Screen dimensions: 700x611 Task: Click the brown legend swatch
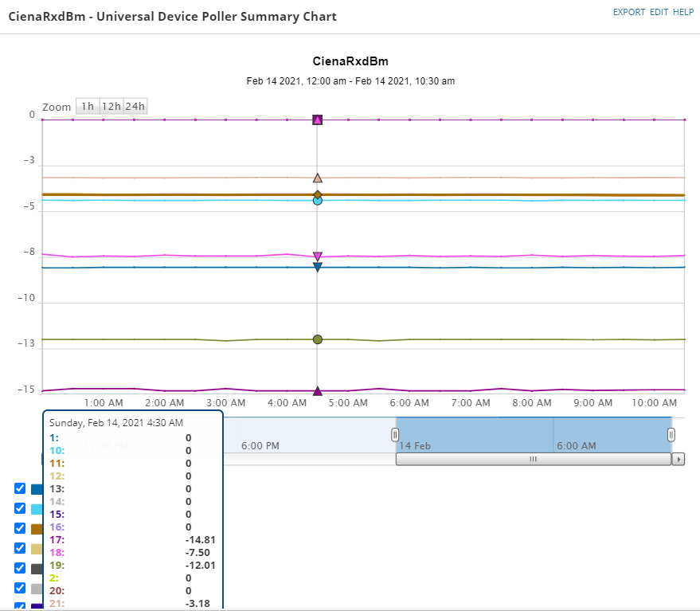point(37,529)
